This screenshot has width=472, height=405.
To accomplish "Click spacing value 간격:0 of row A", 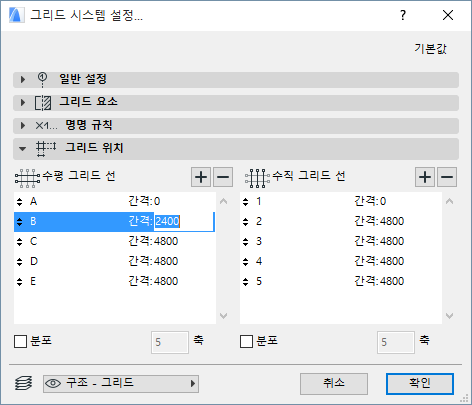I will [x=144, y=201].
